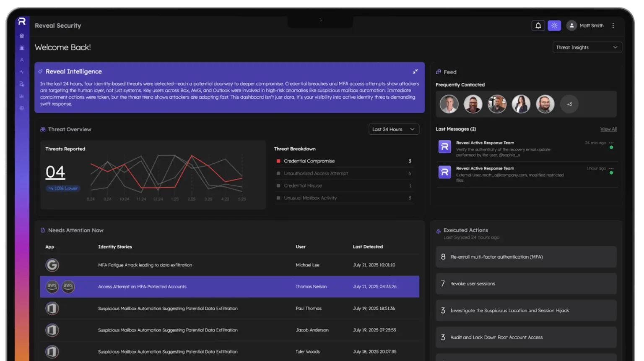The height and width of the screenshot is (361, 644).
Task: Expand the Last 24 Hours dropdown
Action: click(393, 129)
